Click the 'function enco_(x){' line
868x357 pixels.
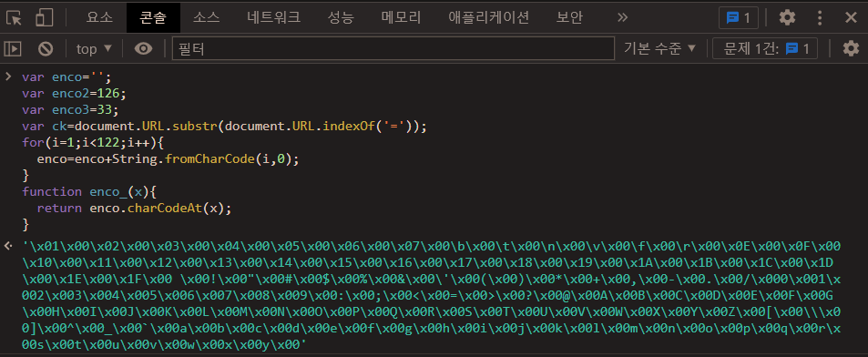coord(89,191)
